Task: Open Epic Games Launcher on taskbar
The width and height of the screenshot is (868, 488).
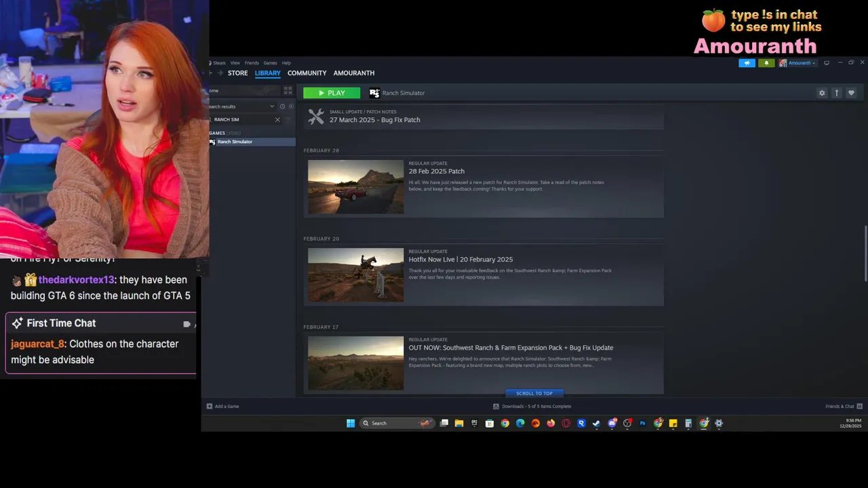Action: 474,423
